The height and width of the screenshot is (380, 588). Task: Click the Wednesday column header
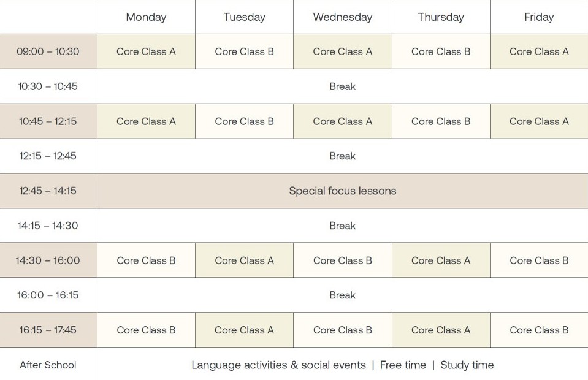pyautogui.click(x=342, y=17)
